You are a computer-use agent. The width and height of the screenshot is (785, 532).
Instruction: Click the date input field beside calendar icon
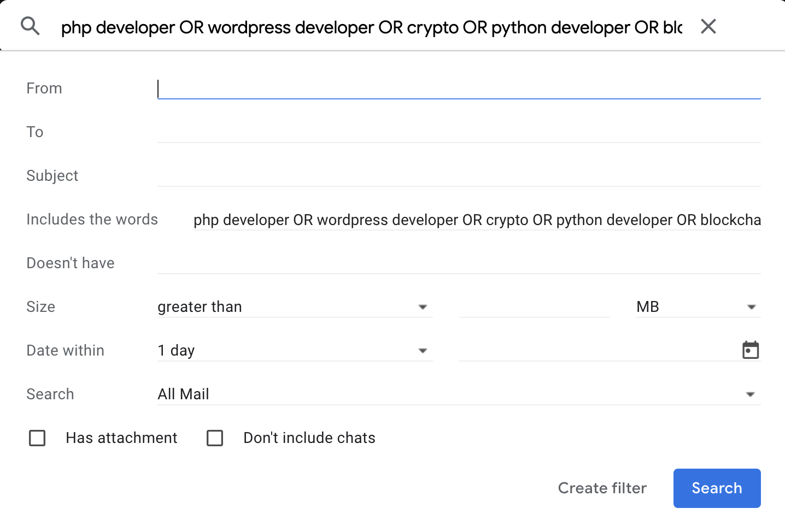pos(599,350)
